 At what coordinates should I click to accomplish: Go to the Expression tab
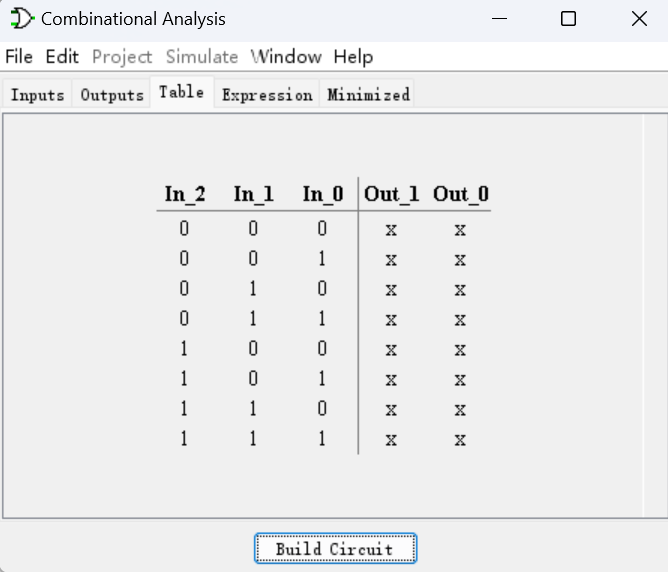tap(267, 95)
